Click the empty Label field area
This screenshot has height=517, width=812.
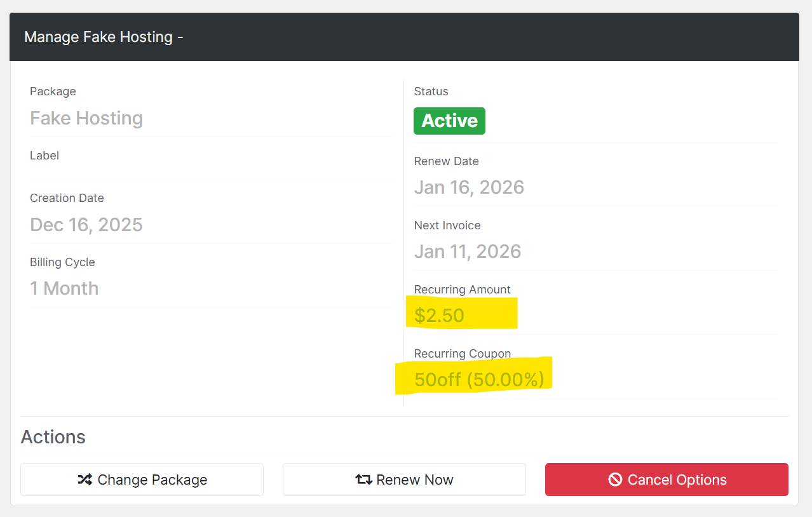[x=211, y=170]
